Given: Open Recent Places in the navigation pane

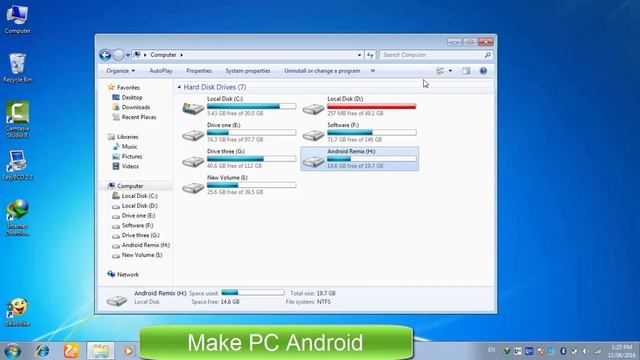Looking at the screenshot, I should [x=139, y=117].
